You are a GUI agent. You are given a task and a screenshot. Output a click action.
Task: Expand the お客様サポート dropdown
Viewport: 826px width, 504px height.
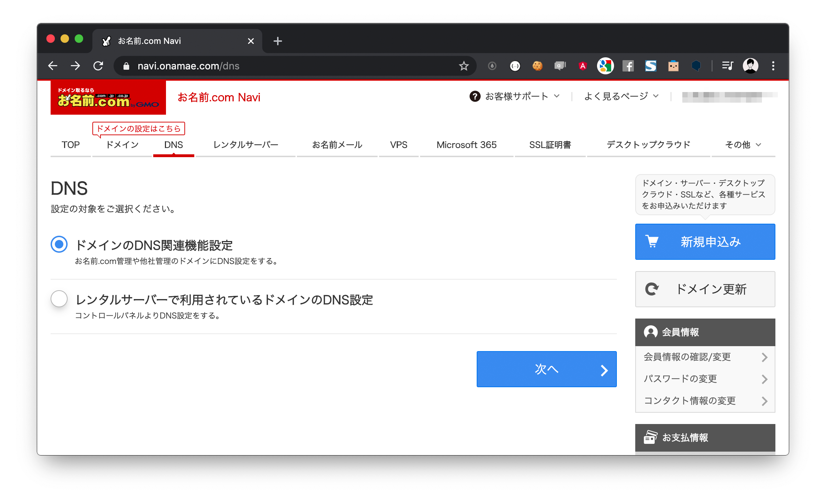[x=522, y=96]
